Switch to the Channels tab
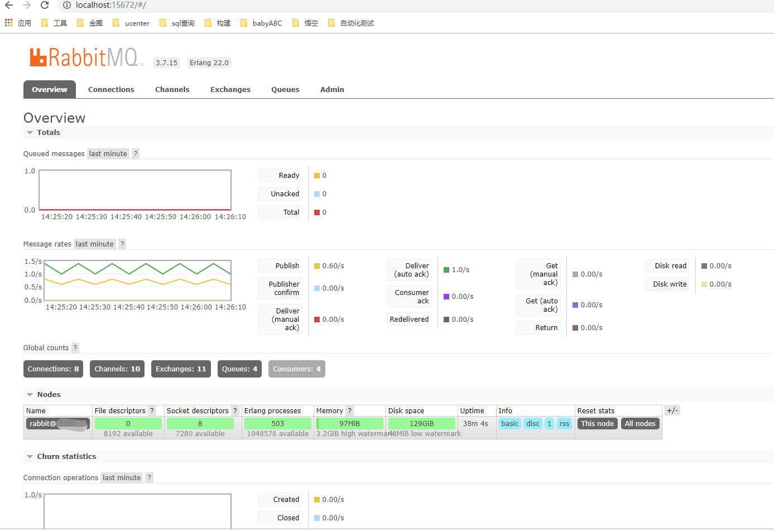 tap(172, 89)
